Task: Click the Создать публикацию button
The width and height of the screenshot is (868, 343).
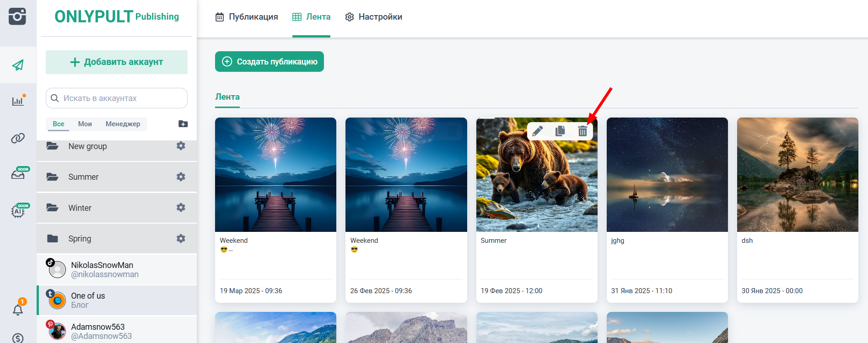Action: (269, 62)
